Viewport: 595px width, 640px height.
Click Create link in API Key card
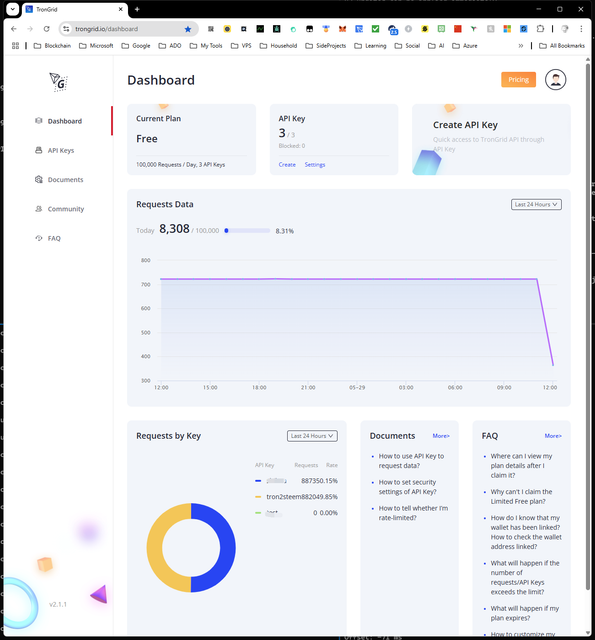point(287,164)
